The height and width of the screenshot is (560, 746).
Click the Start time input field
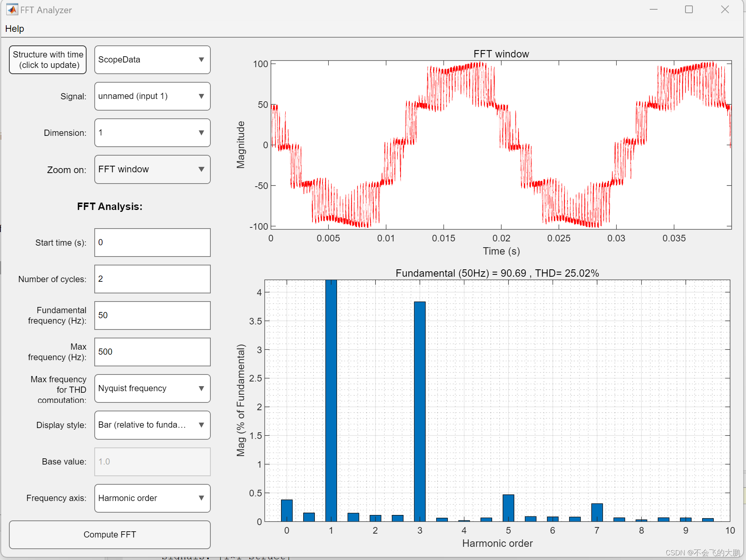(152, 243)
